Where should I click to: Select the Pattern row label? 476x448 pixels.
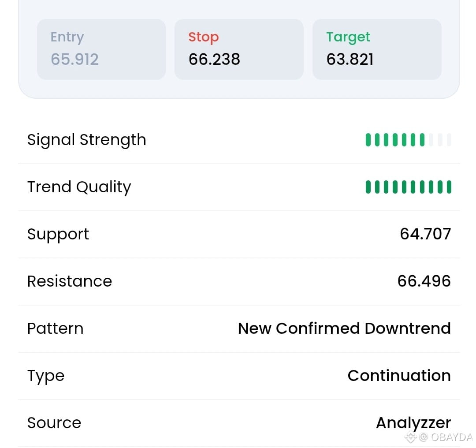(x=55, y=329)
